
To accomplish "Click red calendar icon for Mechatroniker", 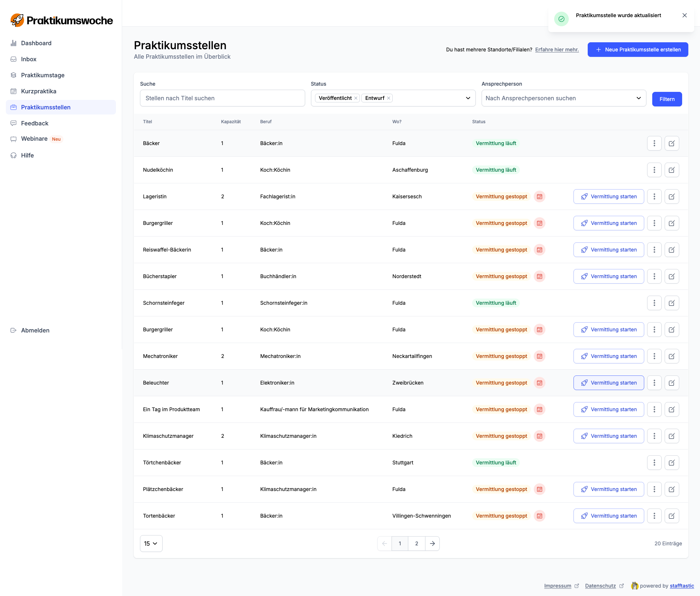I will coord(540,356).
